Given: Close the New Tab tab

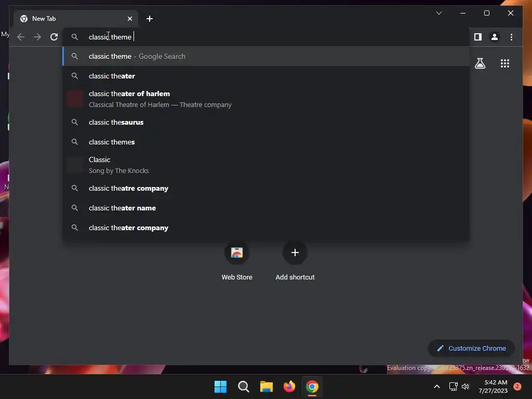Looking at the screenshot, I should click(x=129, y=19).
